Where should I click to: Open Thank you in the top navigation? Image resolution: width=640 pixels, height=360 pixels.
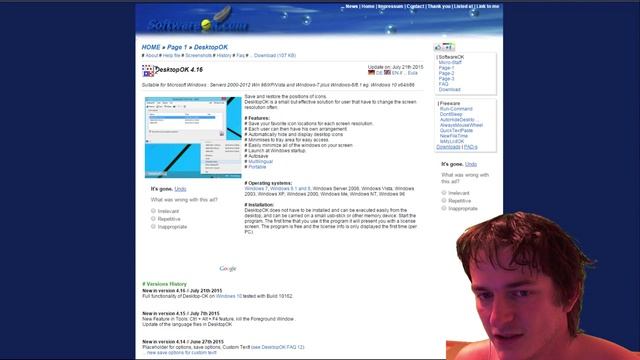coord(439,7)
